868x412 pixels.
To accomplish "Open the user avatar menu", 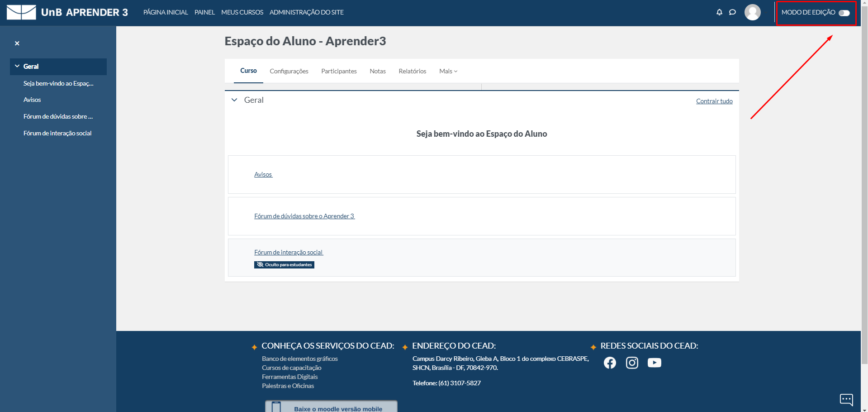I will point(753,12).
